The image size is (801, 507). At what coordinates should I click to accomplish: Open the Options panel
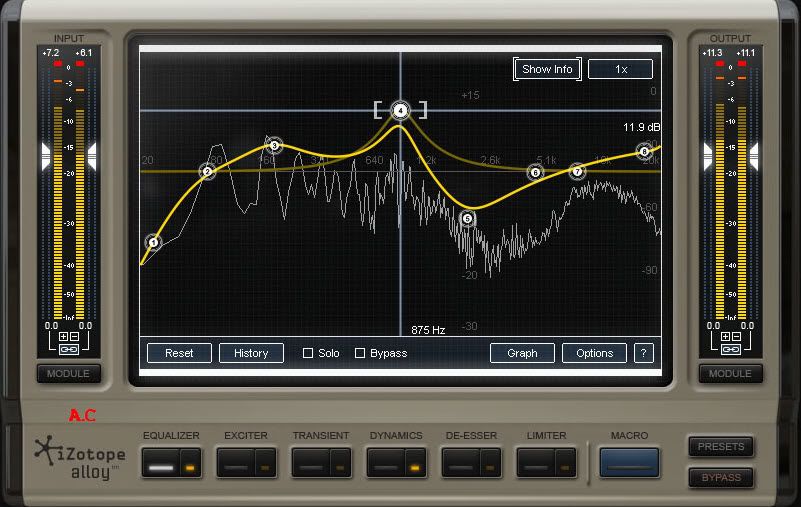594,353
